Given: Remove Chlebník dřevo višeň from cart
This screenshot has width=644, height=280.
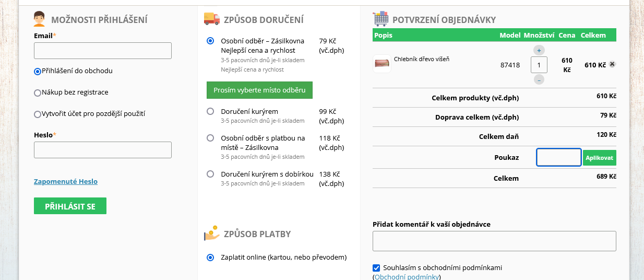Looking at the screenshot, I should 612,64.
